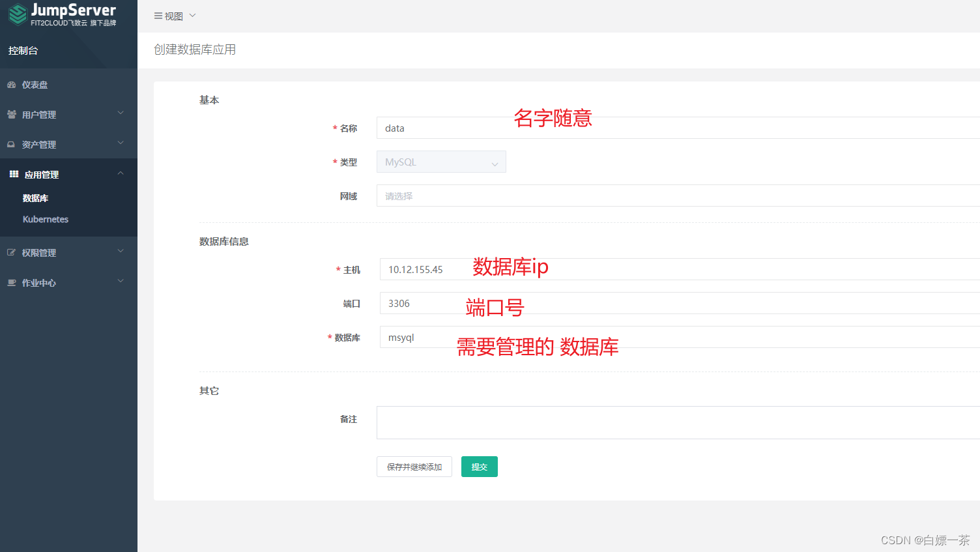Click the 其它 section heading
Viewport: 980px width, 552px height.
[x=209, y=390]
